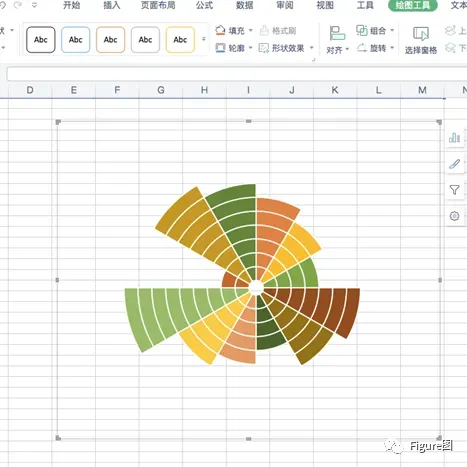This screenshot has height=467, width=467.
Task: Select column E header
Action: [74, 90]
